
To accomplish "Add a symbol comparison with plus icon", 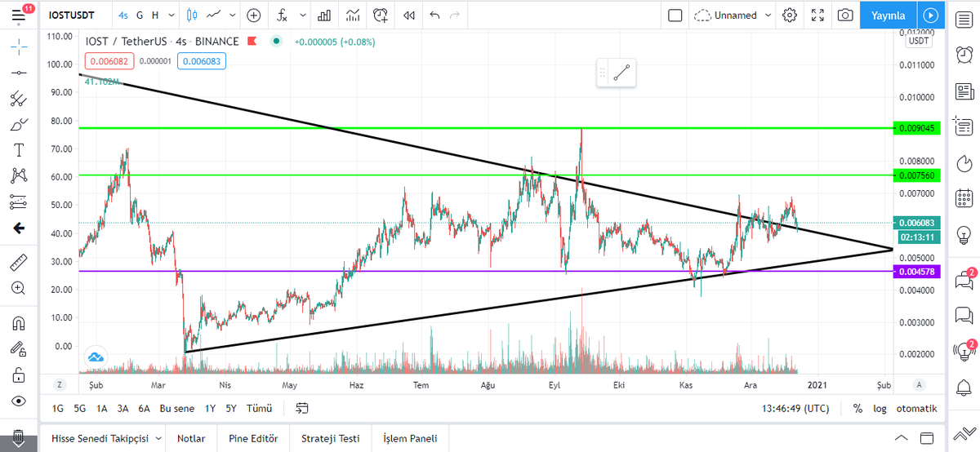I will click(254, 15).
